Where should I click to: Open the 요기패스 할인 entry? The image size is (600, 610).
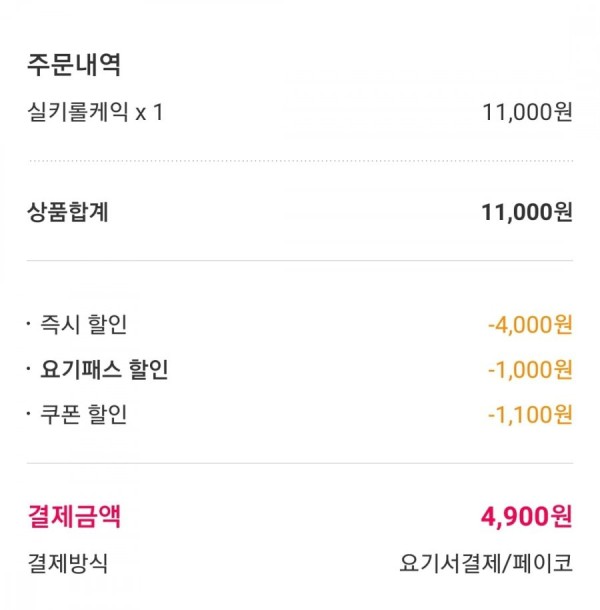[x=104, y=369]
